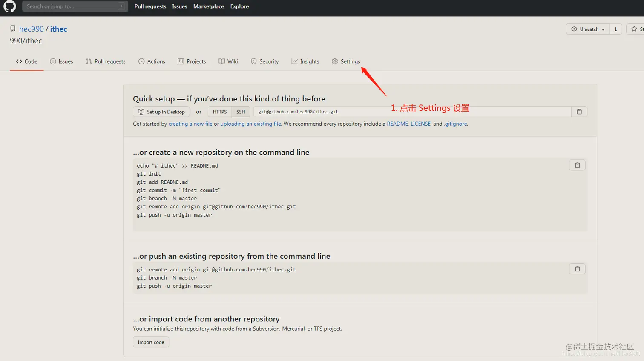Click the repository book icon beside hec990
Screen dimensions: 644x361
tap(13, 29)
